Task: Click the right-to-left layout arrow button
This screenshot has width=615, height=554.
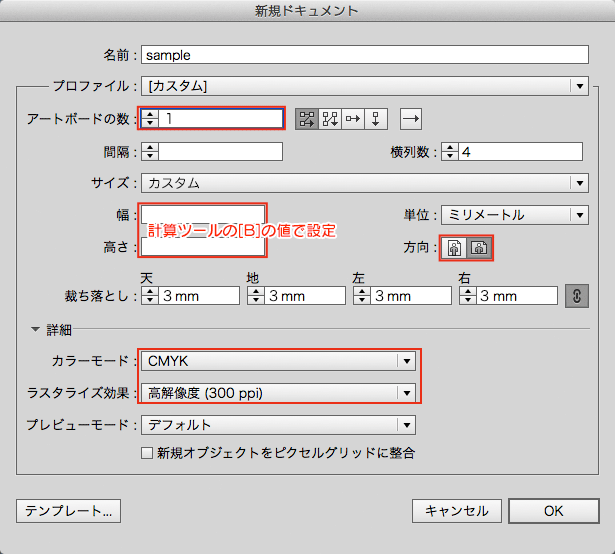Action: tap(411, 118)
